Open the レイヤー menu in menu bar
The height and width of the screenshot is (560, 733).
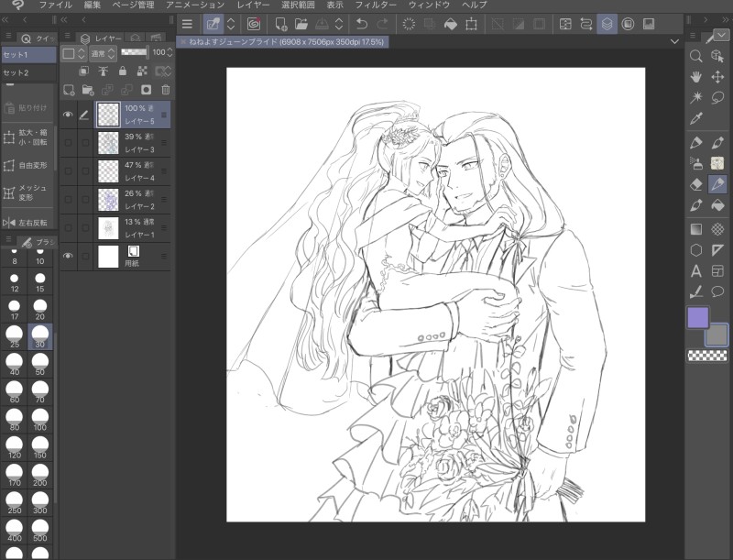(253, 5)
